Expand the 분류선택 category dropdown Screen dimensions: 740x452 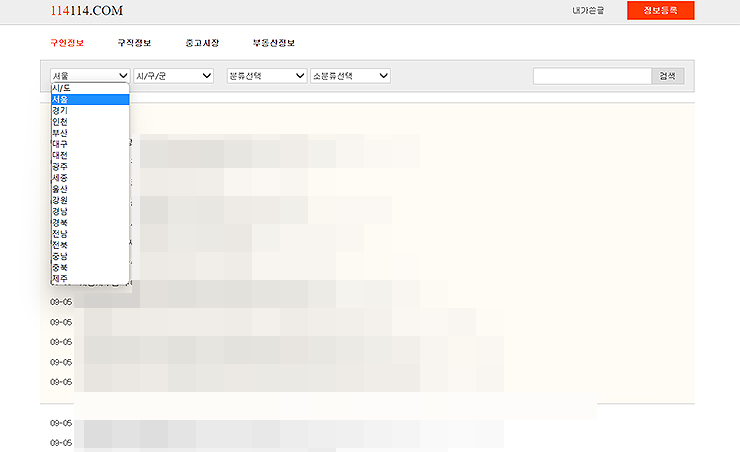click(x=267, y=75)
